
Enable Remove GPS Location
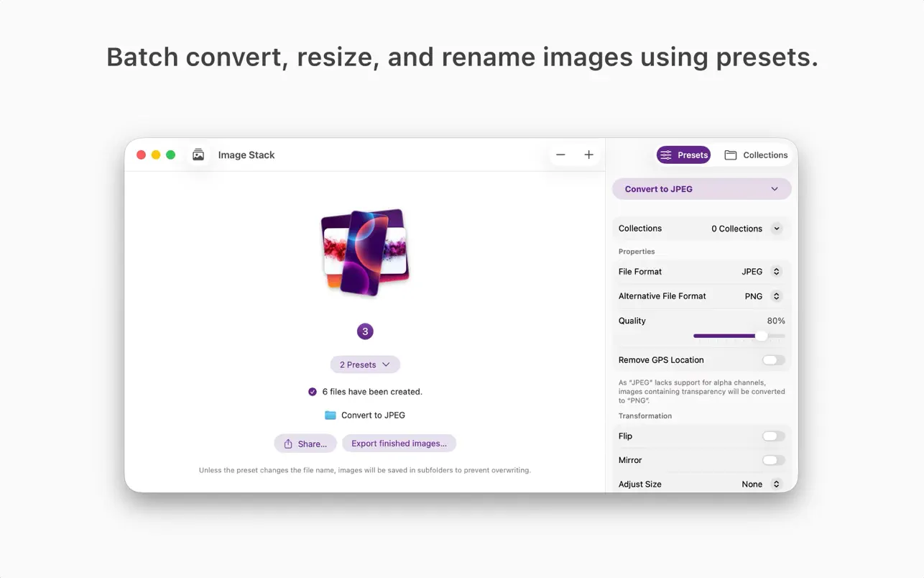click(x=772, y=359)
